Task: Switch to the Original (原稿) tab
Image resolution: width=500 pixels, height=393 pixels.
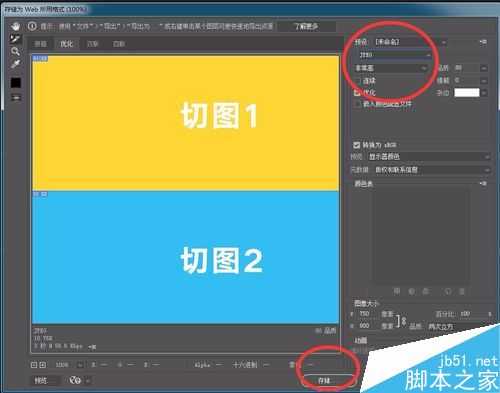Action: pos(41,44)
